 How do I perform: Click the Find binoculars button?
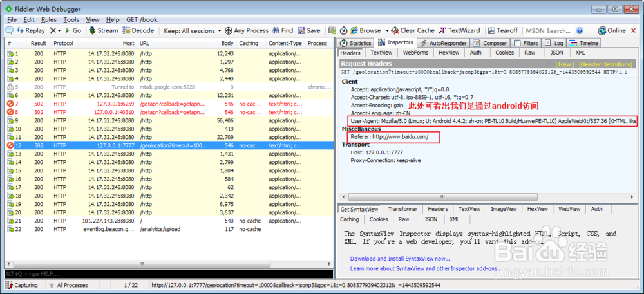coord(283,30)
